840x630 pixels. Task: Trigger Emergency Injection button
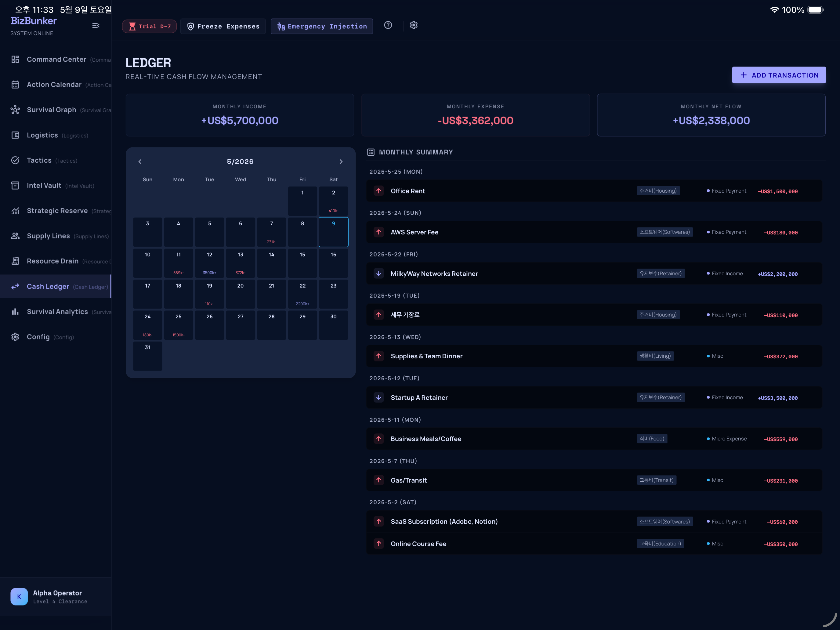pyautogui.click(x=322, y=26)
